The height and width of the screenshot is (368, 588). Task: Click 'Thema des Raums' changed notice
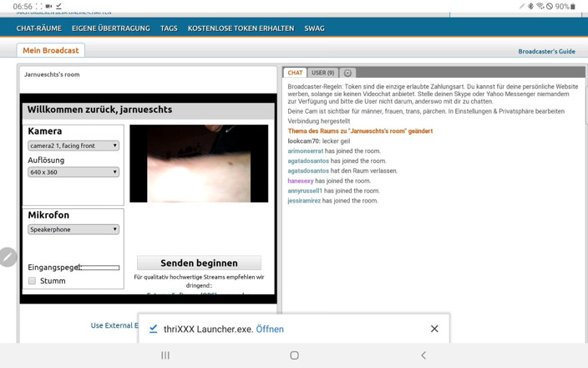[x=360, y=131]
